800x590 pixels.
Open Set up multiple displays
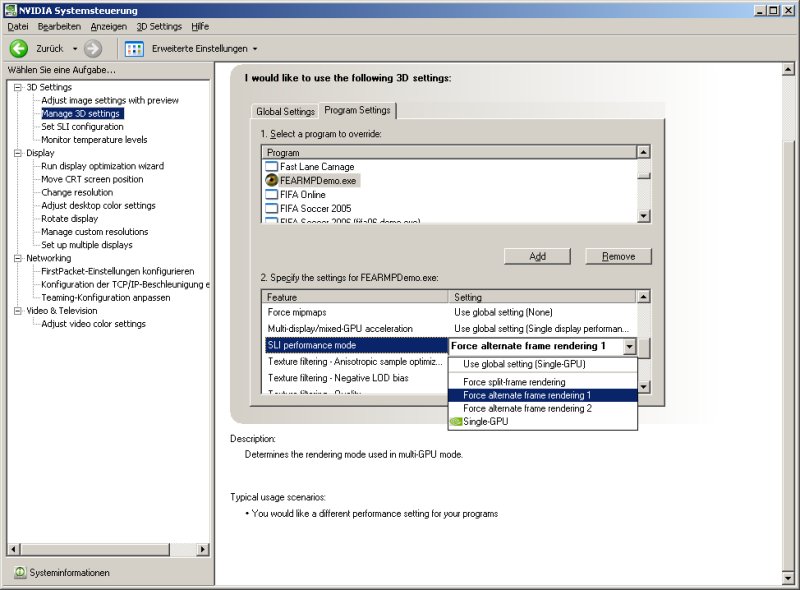pyautogui.click(x=87, y=245)
